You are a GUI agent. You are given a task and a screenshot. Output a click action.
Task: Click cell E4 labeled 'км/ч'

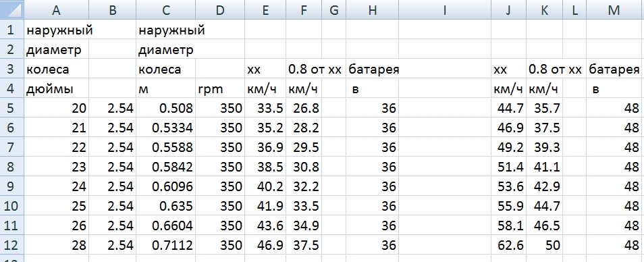tap(265, 88)
